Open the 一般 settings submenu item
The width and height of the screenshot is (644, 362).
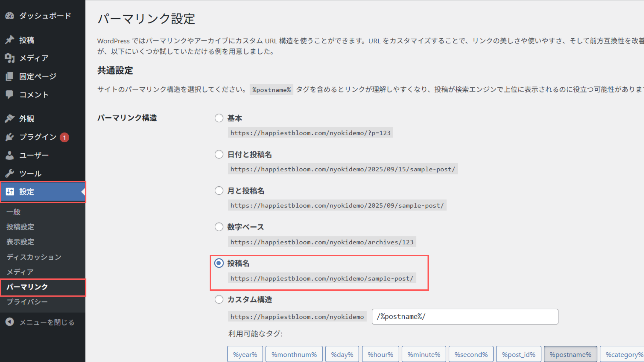13,212
